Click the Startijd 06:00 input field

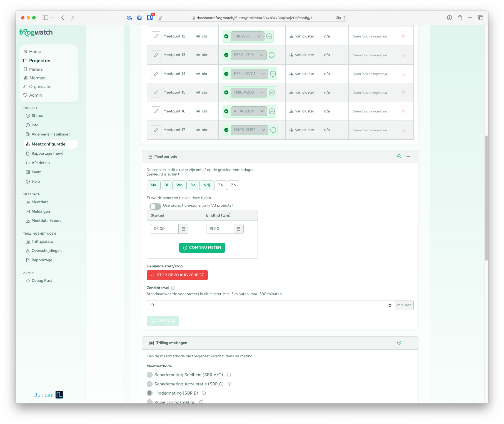click(x=165, y=229)
